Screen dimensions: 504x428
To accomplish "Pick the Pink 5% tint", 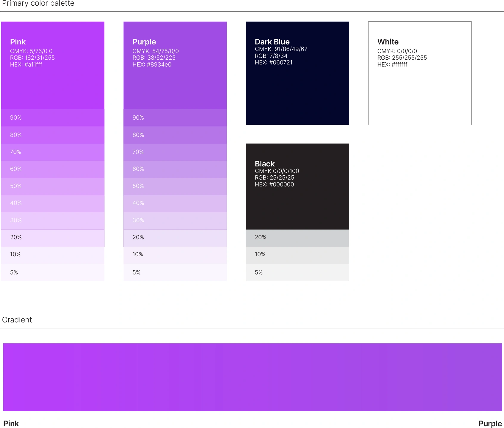I will point(53,272).
